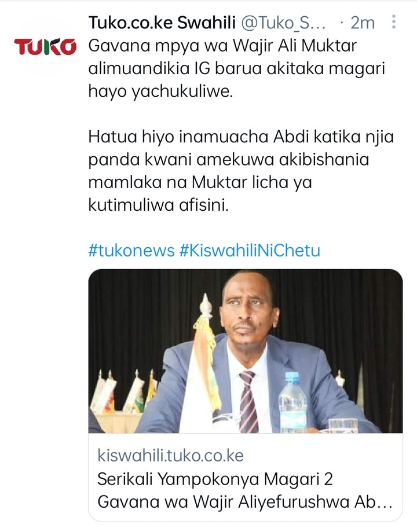Tap the water bottle in preview photo
This screenshot has width=417, height=532.
(292, 403)
